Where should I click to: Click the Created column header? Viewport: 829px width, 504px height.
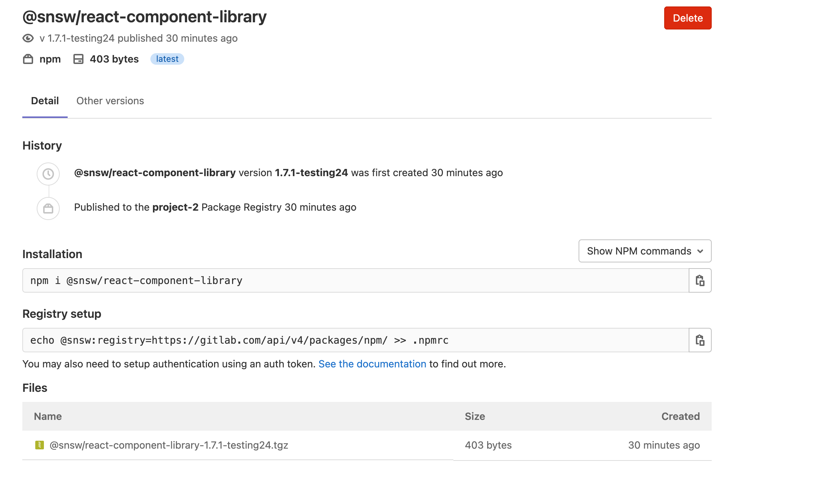coord(680,416)
